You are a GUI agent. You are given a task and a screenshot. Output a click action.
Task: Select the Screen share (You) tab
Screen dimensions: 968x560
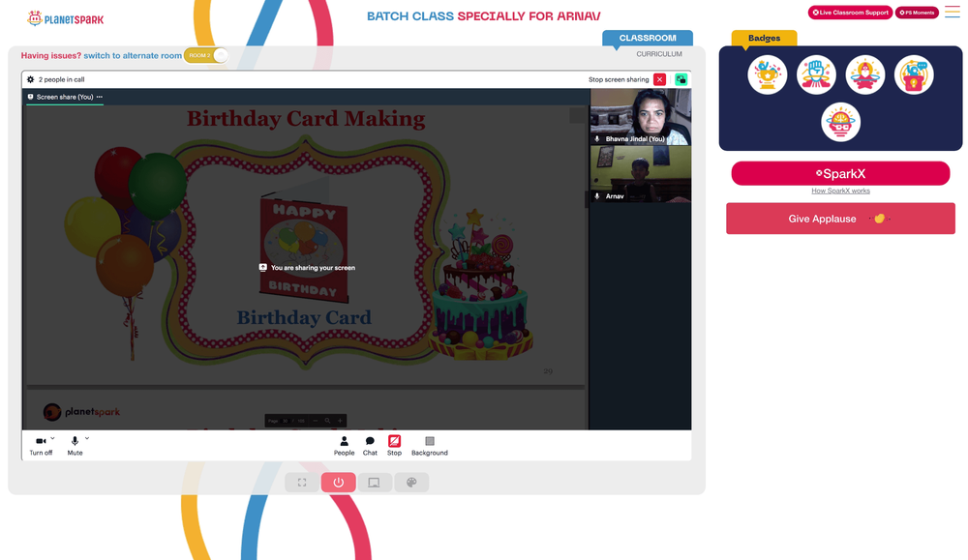(64, 97)
